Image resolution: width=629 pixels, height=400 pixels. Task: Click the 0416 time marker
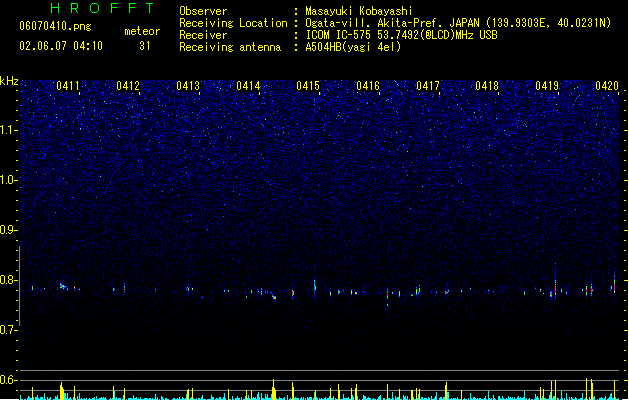point(368,86)
